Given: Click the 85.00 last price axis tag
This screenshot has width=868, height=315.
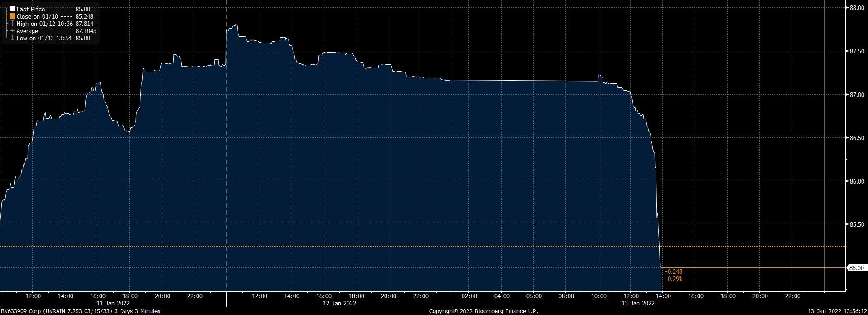Looking at the screenshot, I should [856, 268].
